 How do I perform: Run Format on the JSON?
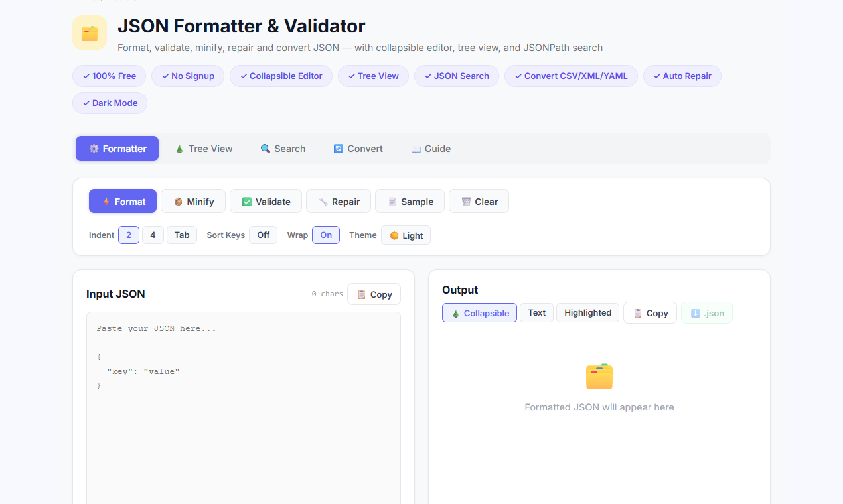pos(123,201)
